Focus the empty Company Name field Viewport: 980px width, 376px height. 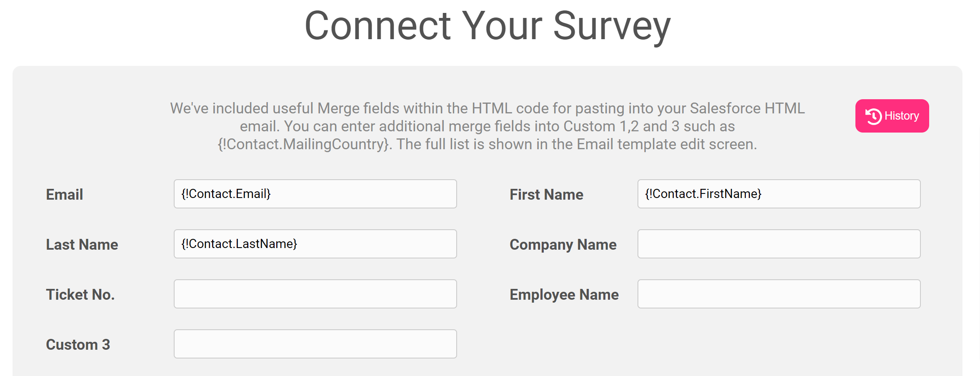(779, 244)
